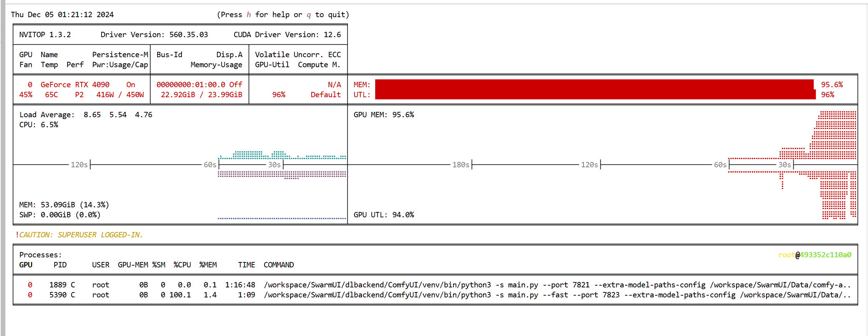Toggle the Default compute mode
This screenshot has width=868, height=336.
(325, 95)
